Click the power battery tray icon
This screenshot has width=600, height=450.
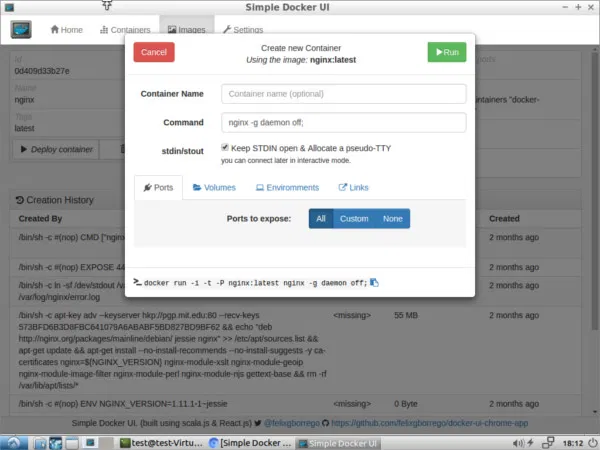530,443
